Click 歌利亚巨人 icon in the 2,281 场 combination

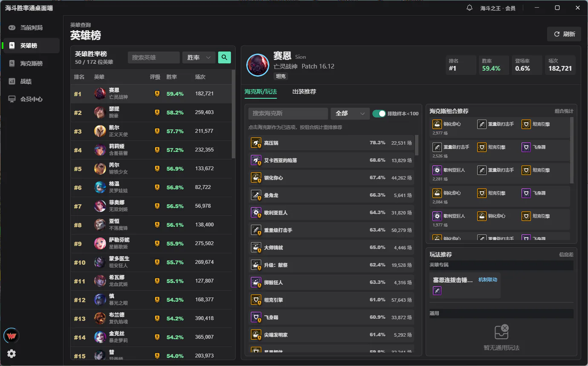[x=437, y=170]
